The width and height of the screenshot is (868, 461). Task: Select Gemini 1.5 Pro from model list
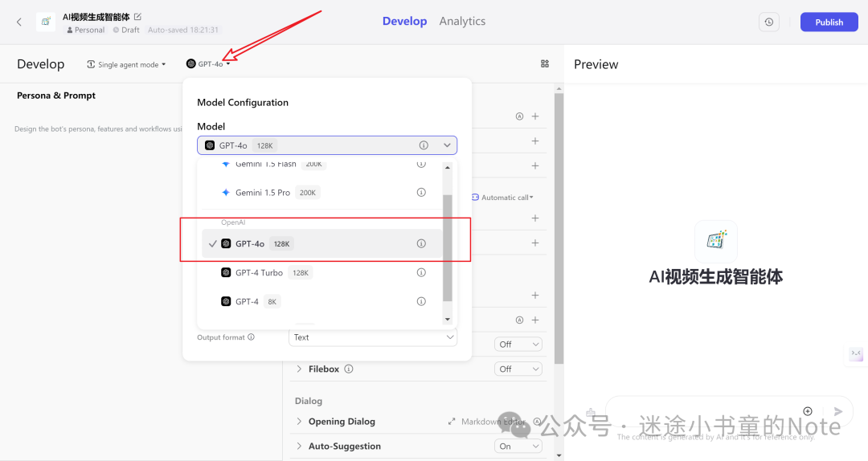tap(321, 193)
